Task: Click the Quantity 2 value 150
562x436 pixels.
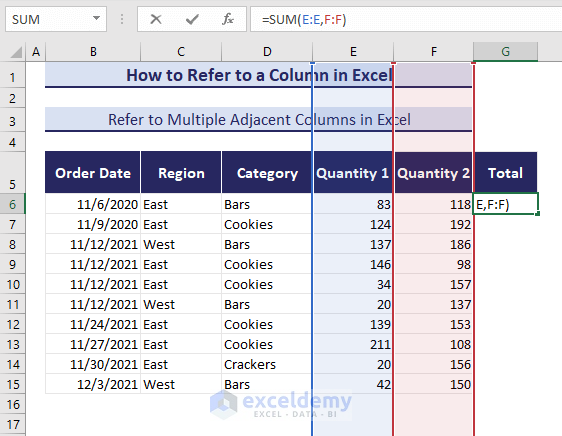Action: pos(434,384)
